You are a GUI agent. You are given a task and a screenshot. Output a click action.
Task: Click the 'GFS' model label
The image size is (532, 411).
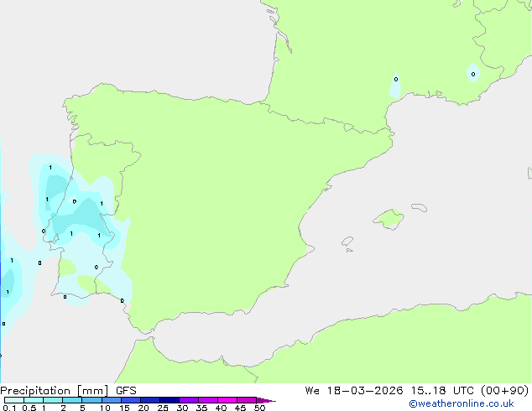126,391
